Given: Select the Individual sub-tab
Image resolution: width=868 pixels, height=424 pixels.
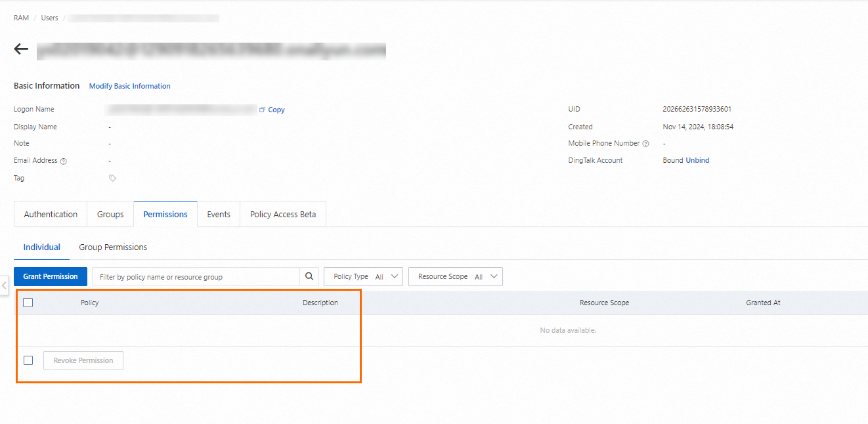Looking at the screenshot, I should pyautogui.click(x=41, y=247).
